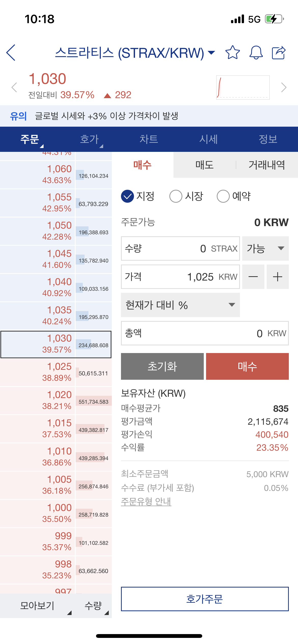Tap the back arrow icon
The width and height of the screenshot is (298, 644).
pos(11,53)
